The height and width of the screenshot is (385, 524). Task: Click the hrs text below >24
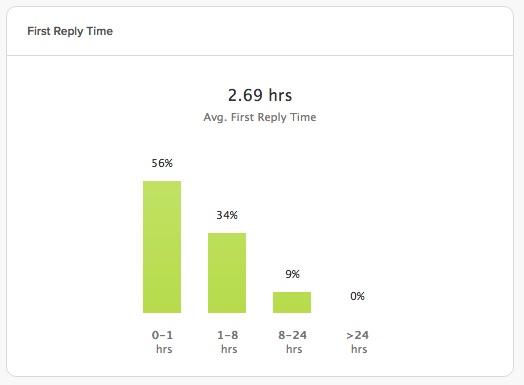click(x=359, y=349)
